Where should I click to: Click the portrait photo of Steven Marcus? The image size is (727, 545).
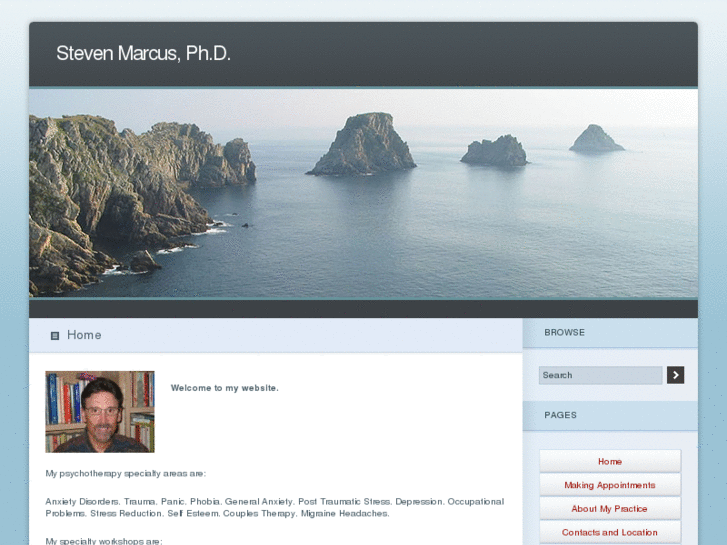(100, 411)
